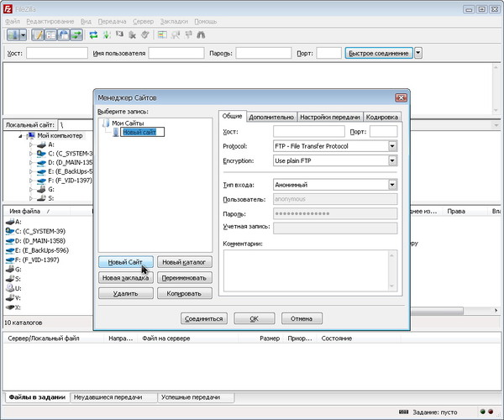504x420 pixels.
Task: Click the Копировать button
Action: click(x=185, y=293)
